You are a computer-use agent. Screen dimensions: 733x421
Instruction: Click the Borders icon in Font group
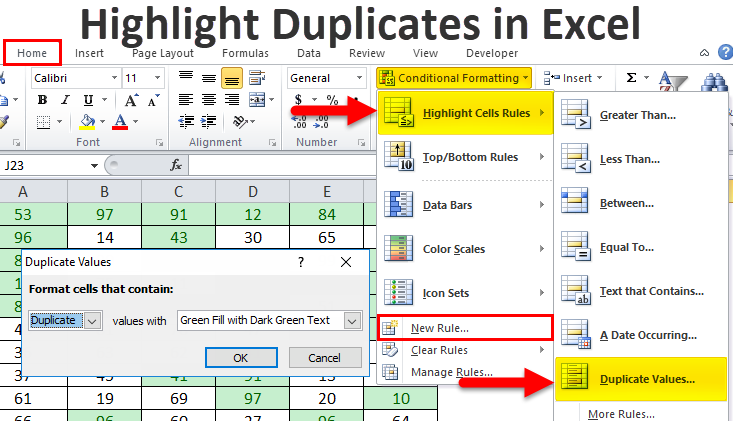pyautogui.click(x=43, y=122)
